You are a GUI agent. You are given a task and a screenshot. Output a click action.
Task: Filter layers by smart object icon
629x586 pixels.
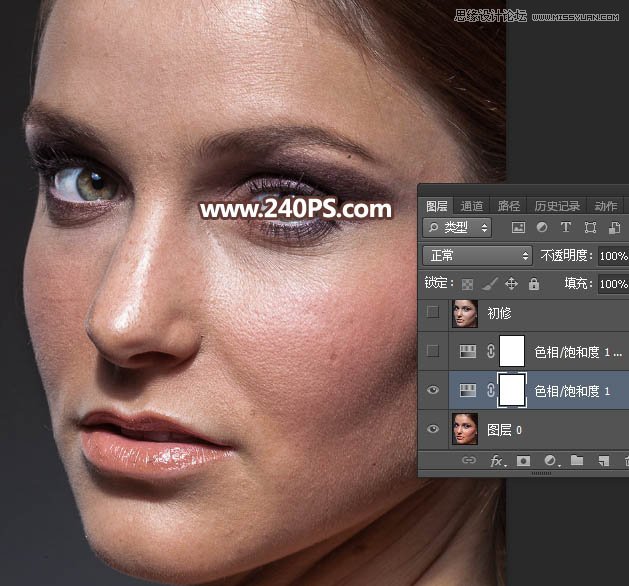click(x=614, y=227)
